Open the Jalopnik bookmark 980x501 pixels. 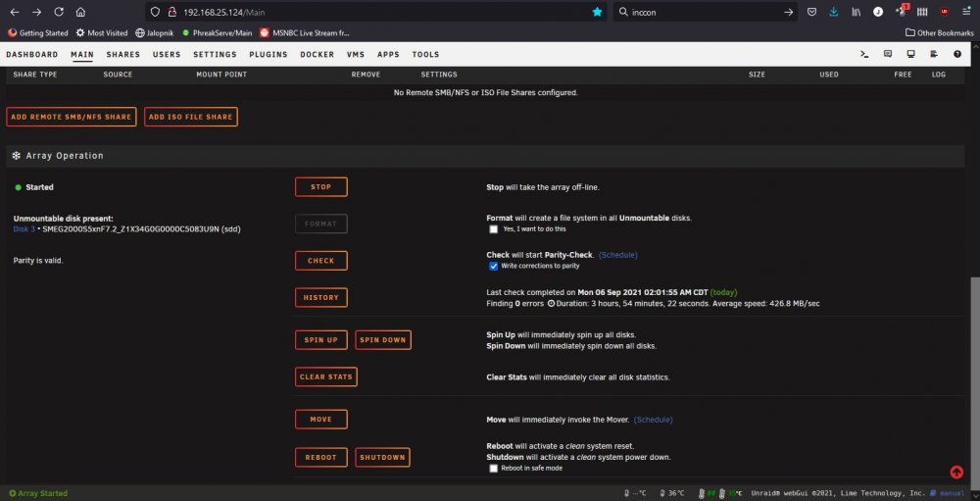pyautogui.click(x=156, y=33)
